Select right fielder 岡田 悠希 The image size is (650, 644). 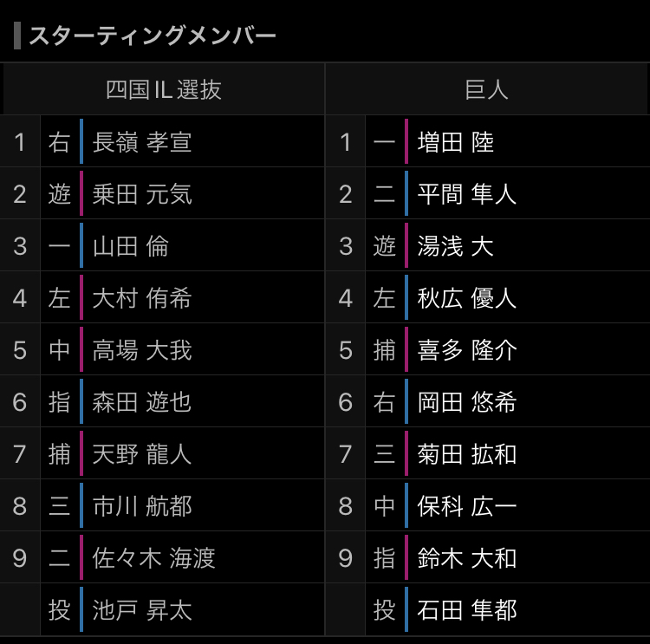click(467, 402)
